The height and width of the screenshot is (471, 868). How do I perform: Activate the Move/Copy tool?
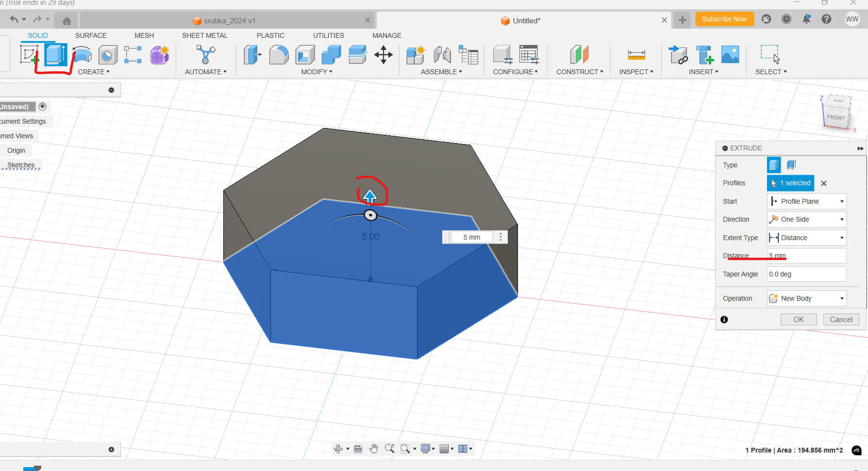pyautogui.click(x=384, y=55)
